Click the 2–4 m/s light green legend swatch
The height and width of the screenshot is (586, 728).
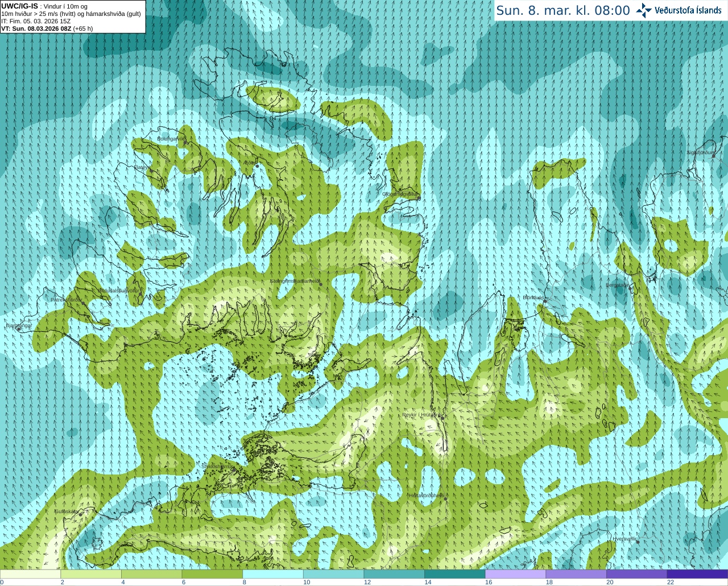point(91,574)
